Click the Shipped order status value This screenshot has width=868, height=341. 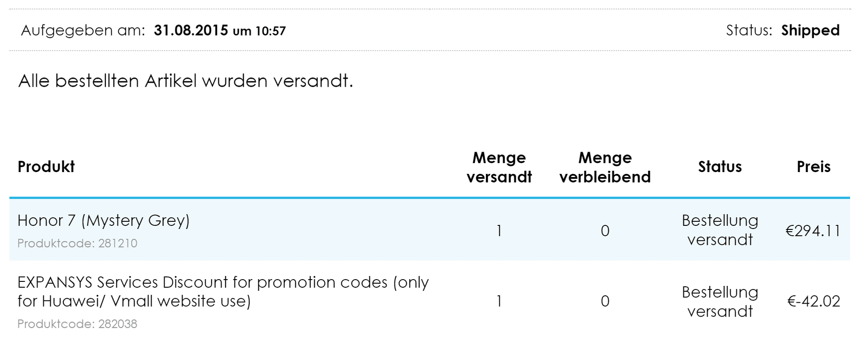[x=810, y=30]
